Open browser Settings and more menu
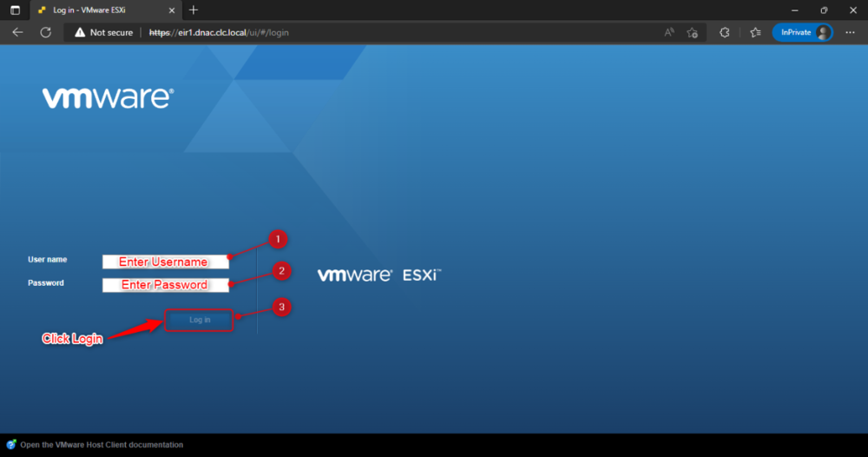This screenshot has width=868, height=457. coord(851,33)
